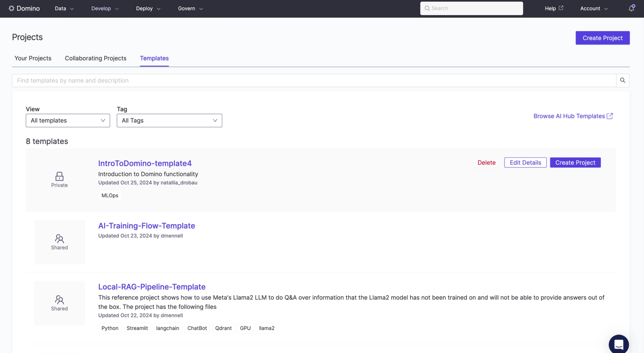The height and width of the screenshot is (353, 644).
Task: Open the Tag filter dropdown
Action: (x=169, y=120)
